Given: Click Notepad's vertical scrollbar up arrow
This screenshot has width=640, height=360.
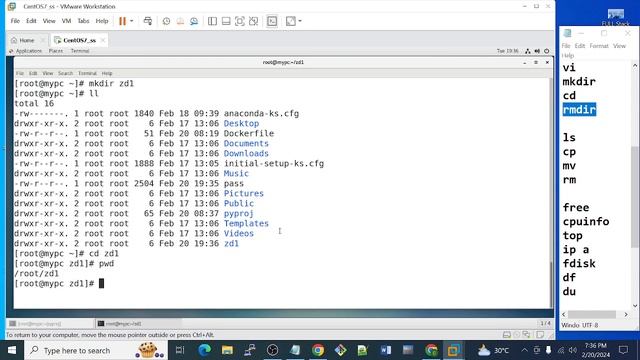Looking at the screenshot, I should click(x=635, y=65).
